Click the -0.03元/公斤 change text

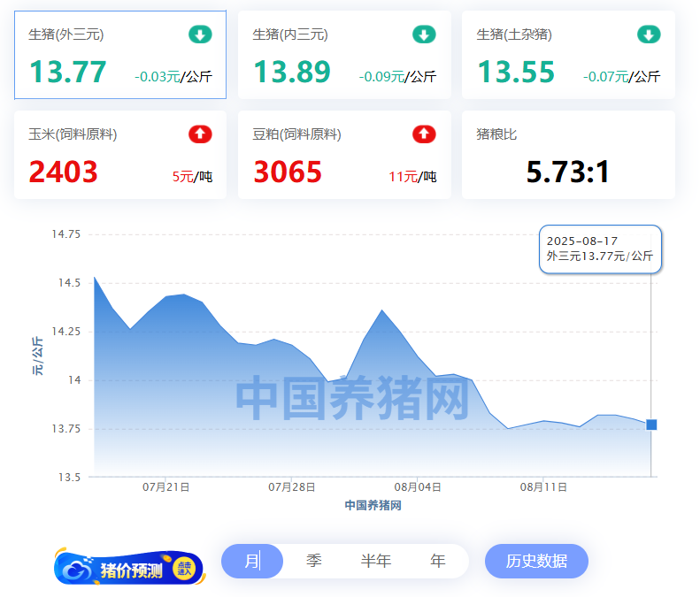pyautogui.click(x=173, y=77)
